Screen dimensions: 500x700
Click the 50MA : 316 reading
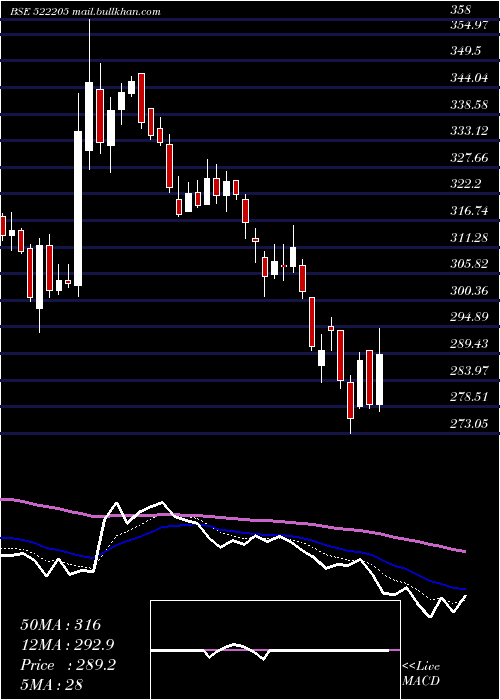coord(61,625)
